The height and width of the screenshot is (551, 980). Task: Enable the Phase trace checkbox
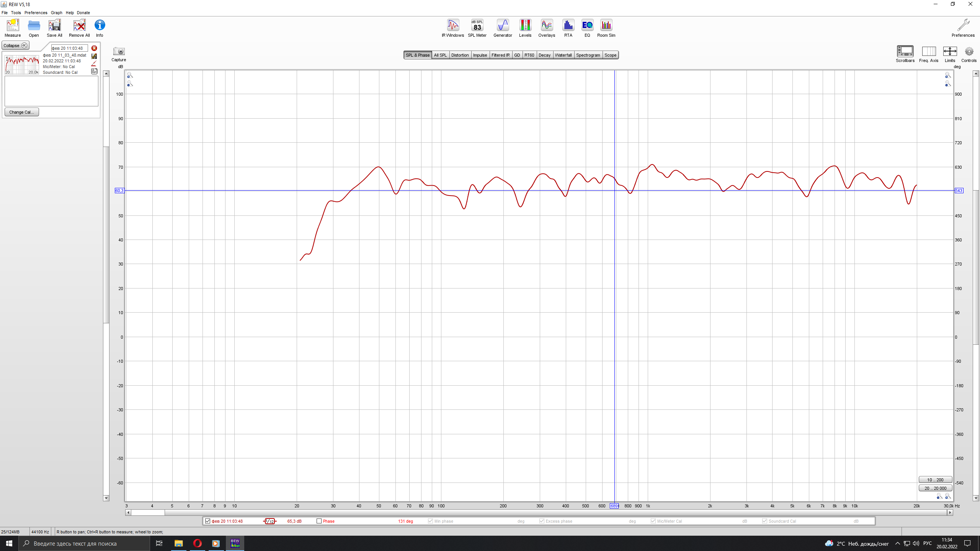coord(319,521)
